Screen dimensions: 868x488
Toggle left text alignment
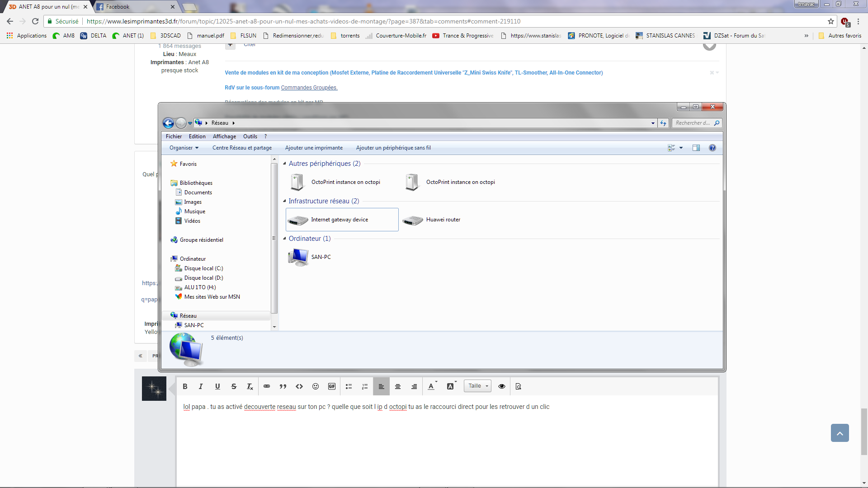coord(381,386)
